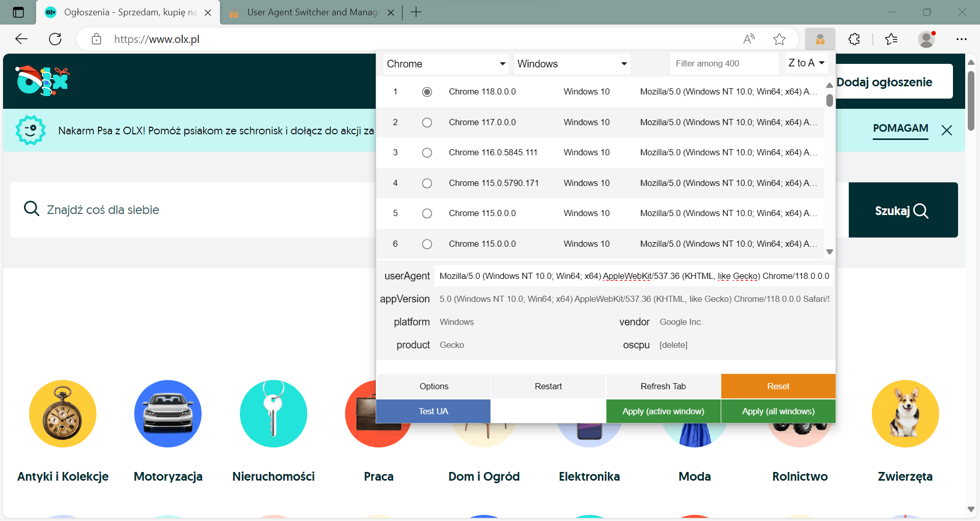
Task: Dismiss the Nakarm Psa banner
Action: click(x=947, y=130)
